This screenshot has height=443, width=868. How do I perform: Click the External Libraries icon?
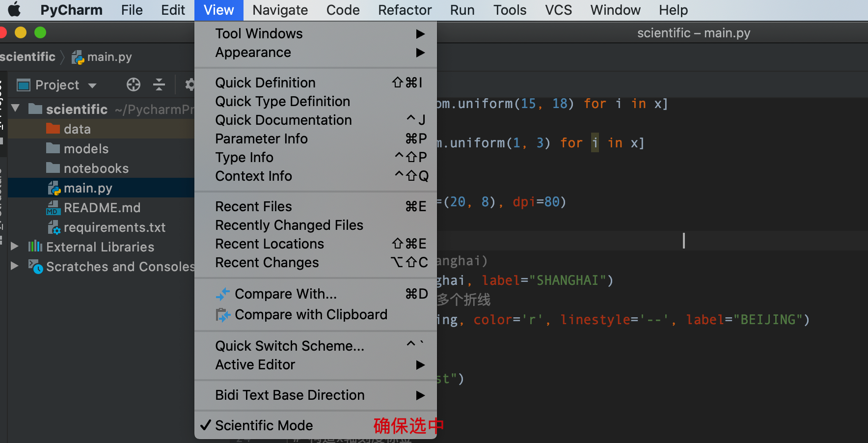click(35, 247)
